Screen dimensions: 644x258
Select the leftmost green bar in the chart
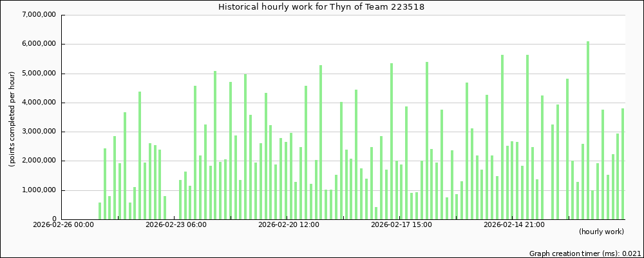(x=100, y=211)
